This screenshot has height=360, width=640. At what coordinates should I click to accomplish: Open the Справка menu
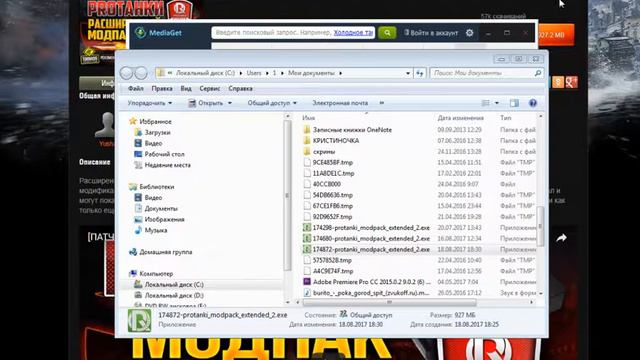pyautogui.click(x=240, y=89)
